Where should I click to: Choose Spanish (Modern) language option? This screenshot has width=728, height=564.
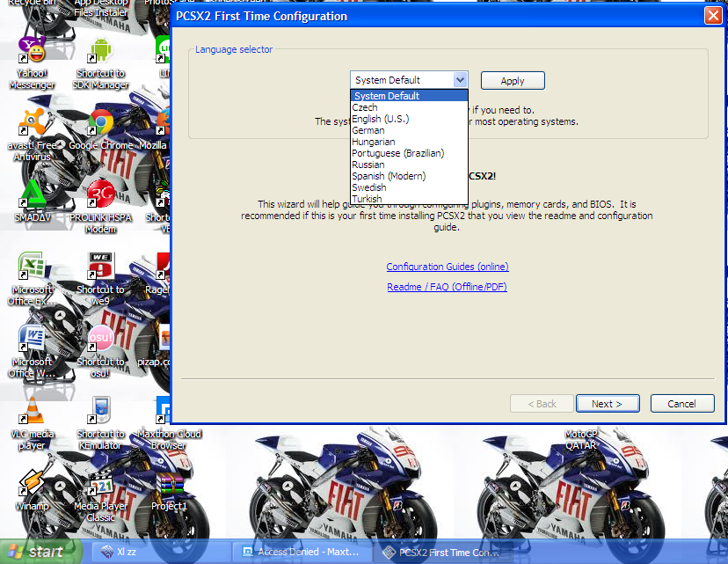click(409, 176)
